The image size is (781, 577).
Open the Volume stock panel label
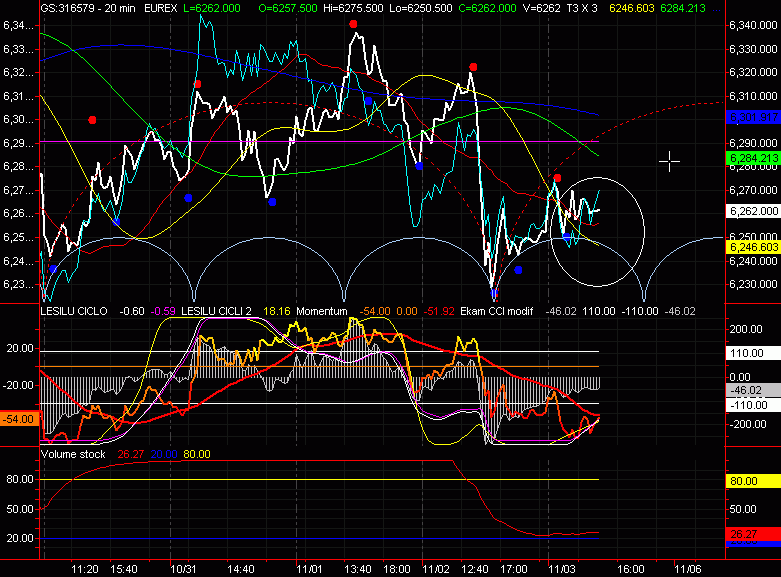tap(74, 453)
